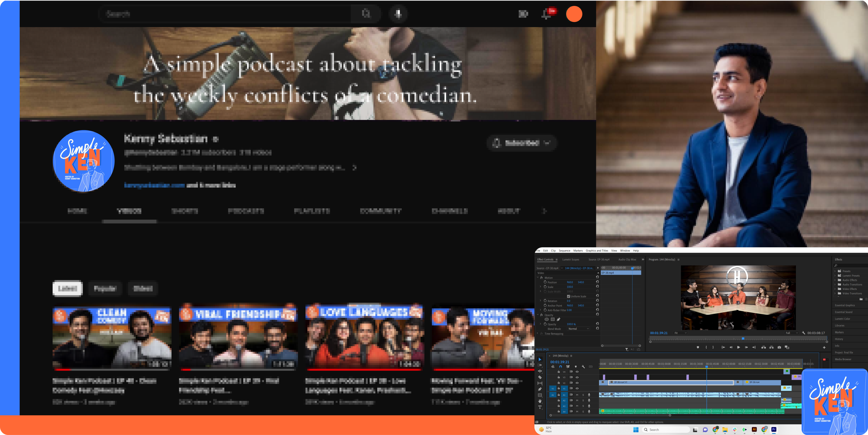This screenshot has height=435, width=868.
Task: Collapse the Motion effect group
Action: 538,277
